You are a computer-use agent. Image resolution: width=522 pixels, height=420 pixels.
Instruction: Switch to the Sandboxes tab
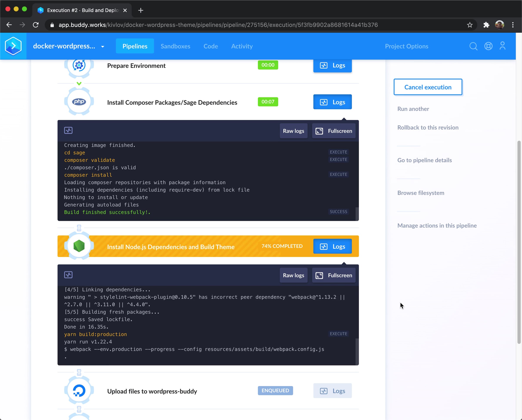pos(176,46)
